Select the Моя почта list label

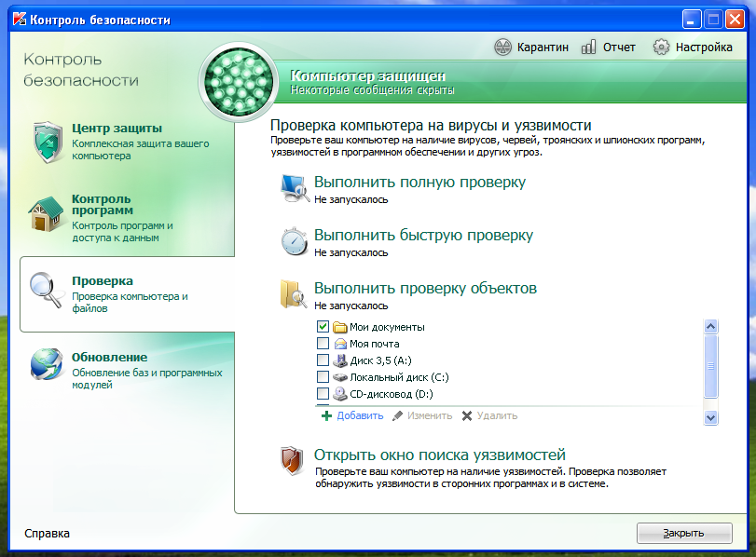(375, 344)
